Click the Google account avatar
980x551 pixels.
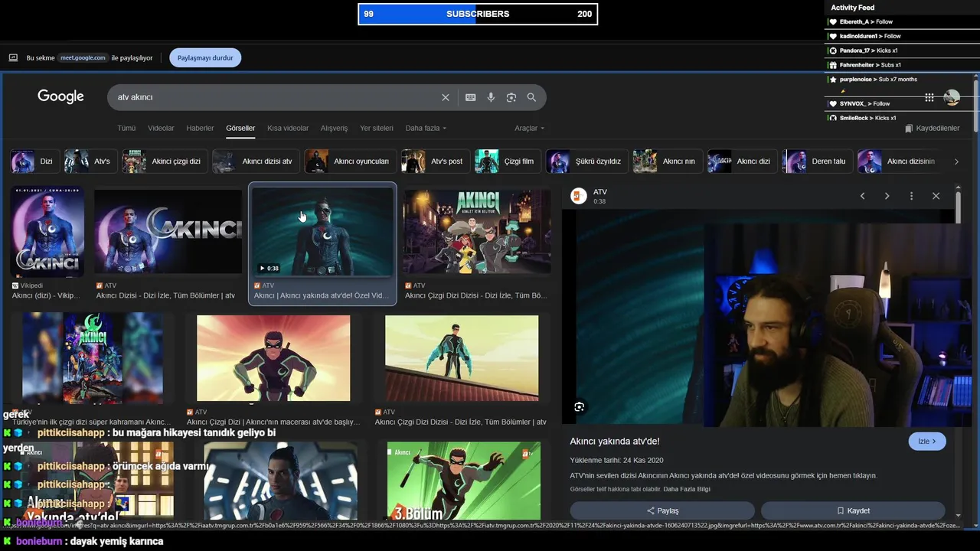tap(952, 97)
